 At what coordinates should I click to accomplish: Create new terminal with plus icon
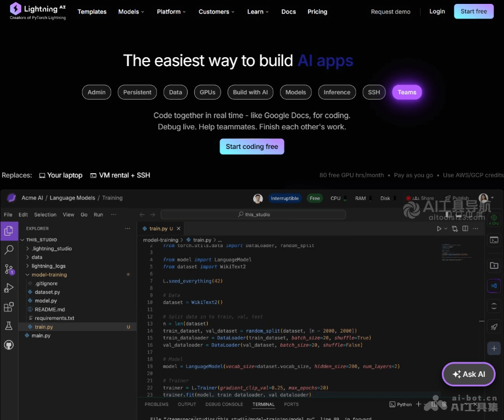[x=418, y=404]
